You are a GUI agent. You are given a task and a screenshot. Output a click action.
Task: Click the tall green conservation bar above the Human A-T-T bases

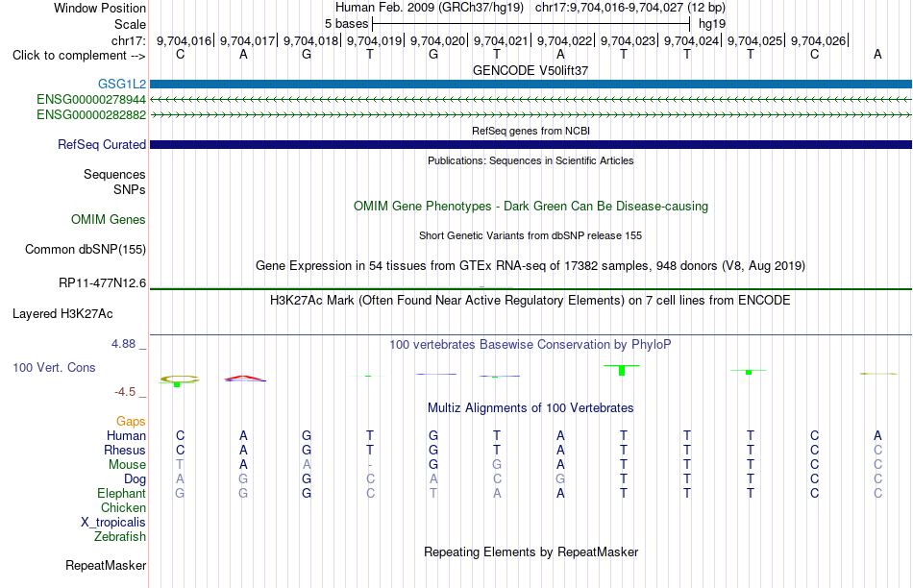coord(622,370)
